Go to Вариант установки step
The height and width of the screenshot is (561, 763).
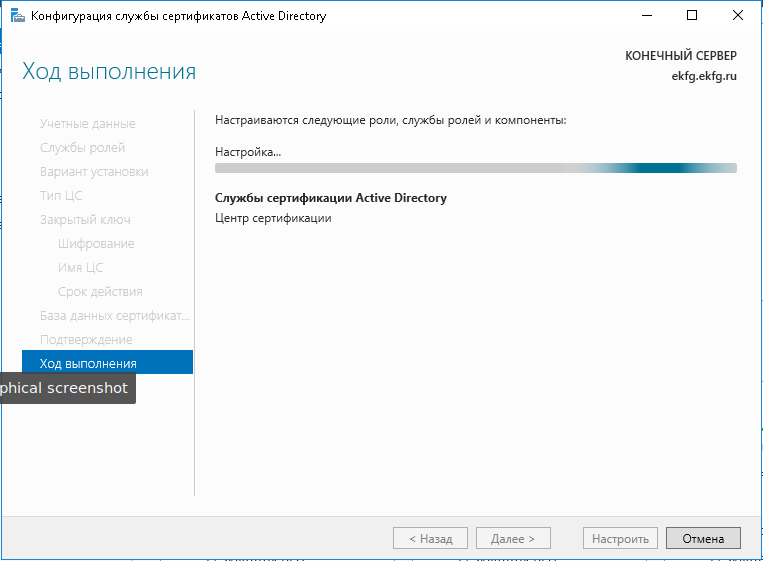(x=94, y=172)
